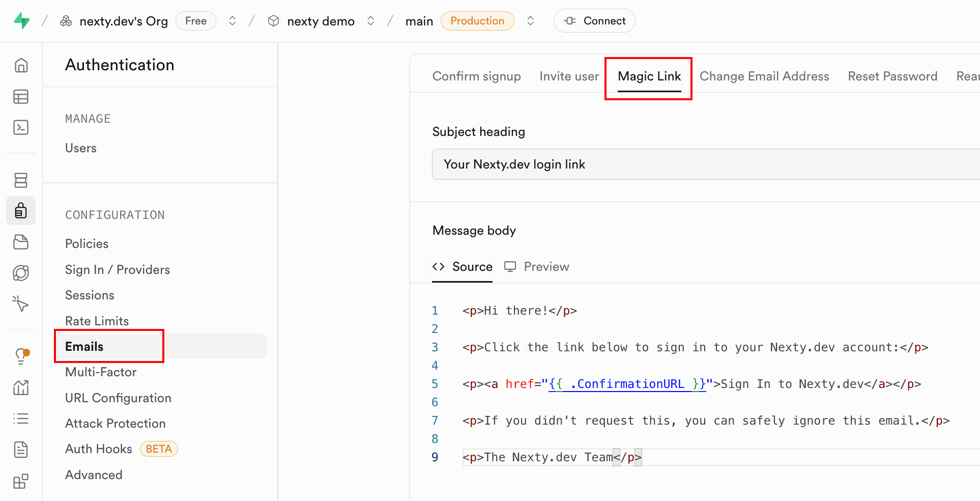The height and width of the screenshot is (501, 980).
Task: Open nexty demo project breadcrumb
Action: 321,21
